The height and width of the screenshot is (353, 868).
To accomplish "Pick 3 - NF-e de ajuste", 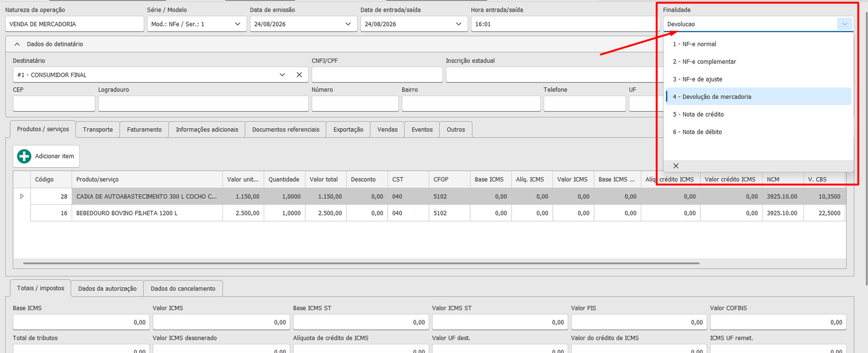I will (x=758, y=79).
